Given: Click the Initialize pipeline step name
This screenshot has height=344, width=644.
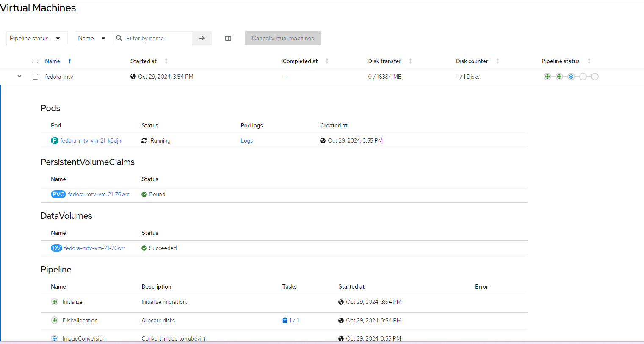Looking at the screenshot, I should [72, 302].
